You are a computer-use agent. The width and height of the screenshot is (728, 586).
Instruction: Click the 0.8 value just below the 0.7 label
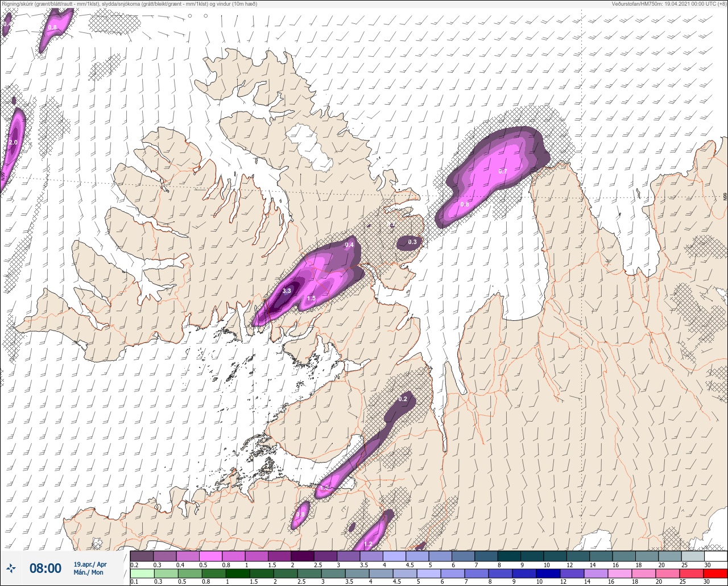(465, 204)
